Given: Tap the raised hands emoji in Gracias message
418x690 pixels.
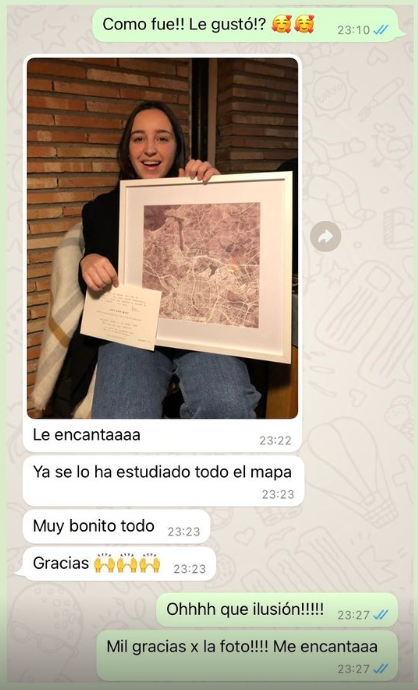Looking at the screenshot, I should (x=127, y=563).
